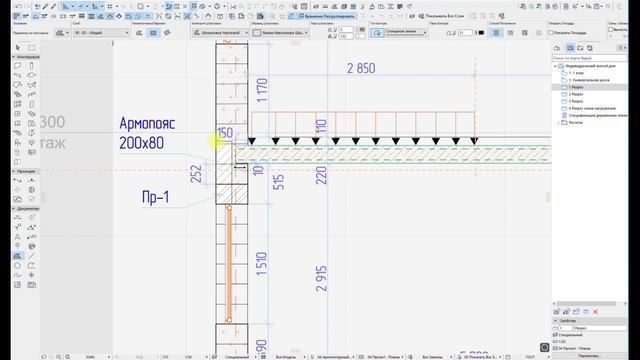
Task: Click the black contour pen color swatch
Action: pyautogui.click(x=481, y=33)
